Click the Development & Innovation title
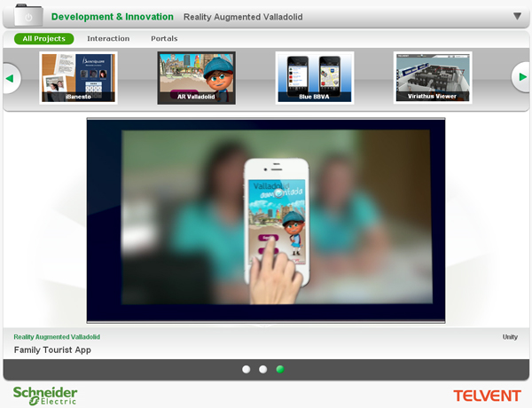Viewport: 532px width, 408px height. [112, 17]
